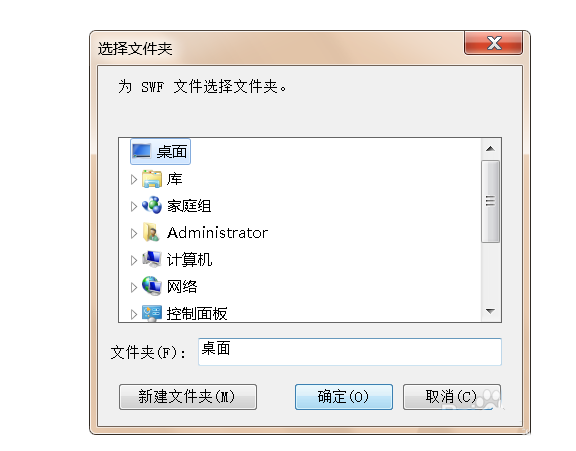This screenshot has height=451, width=576.
Task: Click the 库 library folder icon
Action: pyautogui.click(x=152, y=179)
